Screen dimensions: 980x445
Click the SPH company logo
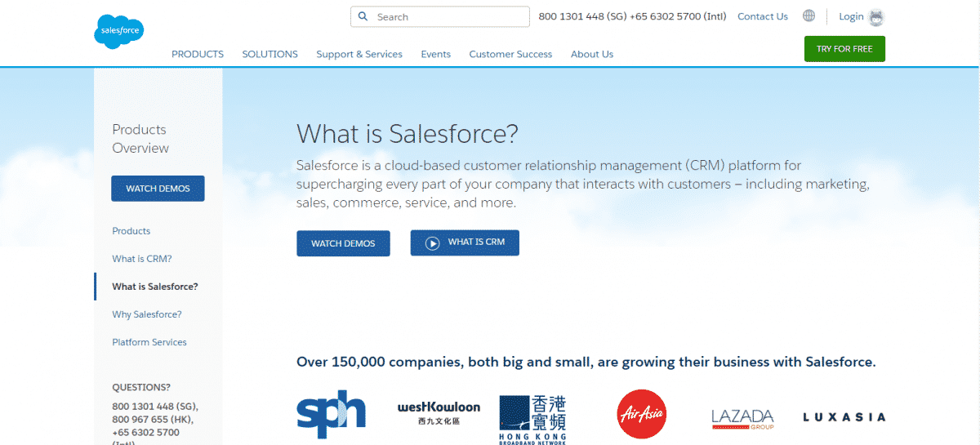[331, 415]
